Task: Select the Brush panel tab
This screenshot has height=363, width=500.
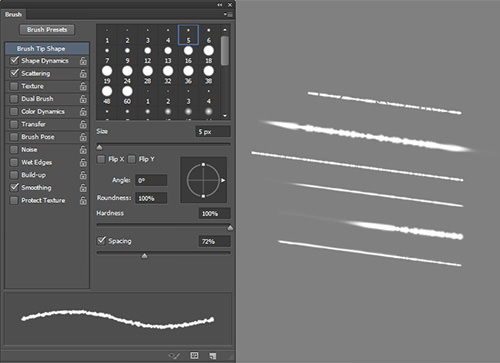Action: tap(13, 14)
